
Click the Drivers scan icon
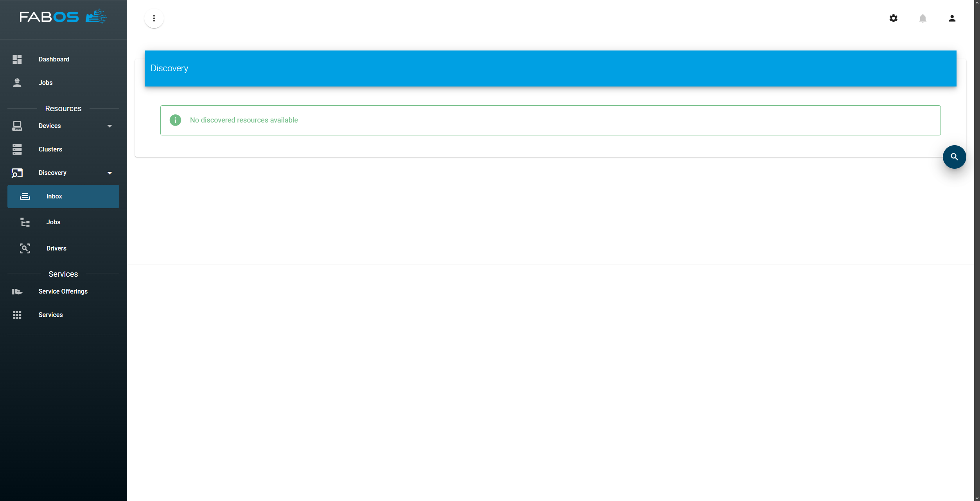[25, 249]
